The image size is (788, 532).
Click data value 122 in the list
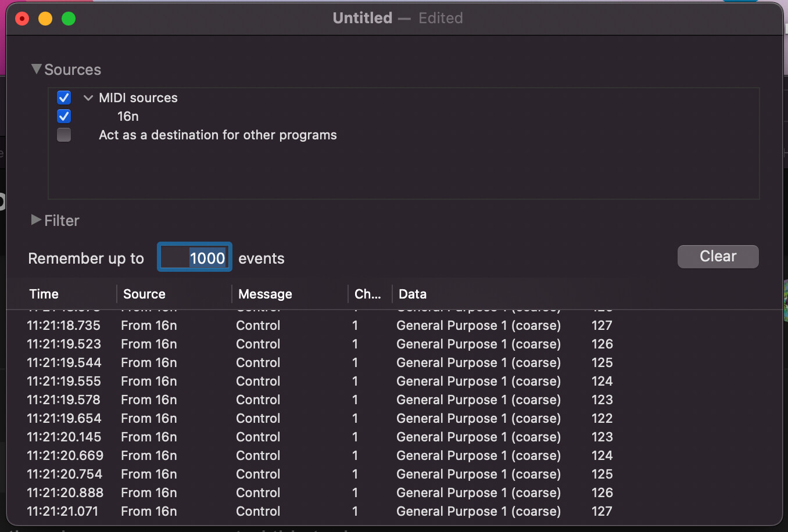click(602, 418)
